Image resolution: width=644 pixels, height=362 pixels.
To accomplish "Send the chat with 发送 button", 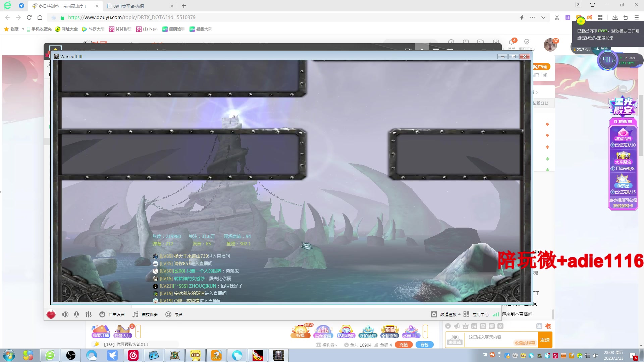I will point(545,340).
